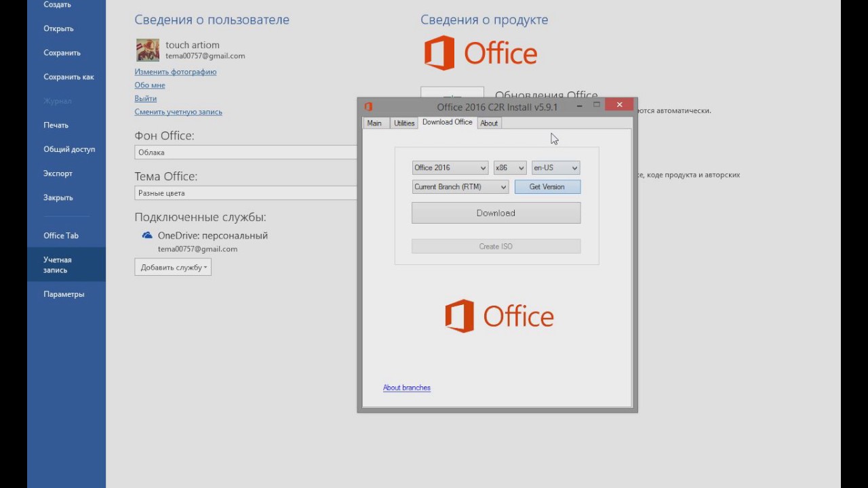This screenshot has width=868, height=488.
Task: Expand the Добавить службу dropdown button
Action: 173,267
